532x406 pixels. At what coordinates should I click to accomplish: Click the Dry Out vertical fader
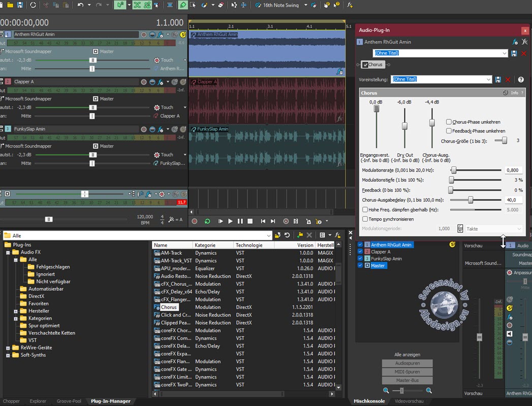[x=404, y=126]
